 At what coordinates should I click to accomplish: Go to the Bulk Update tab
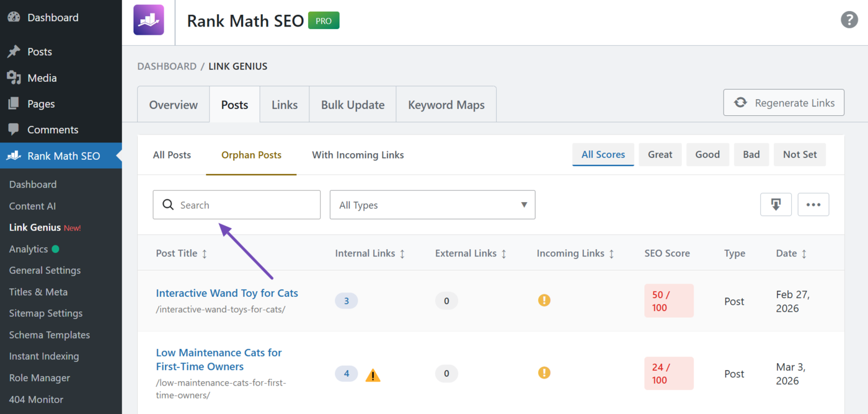tap(353, 105)
